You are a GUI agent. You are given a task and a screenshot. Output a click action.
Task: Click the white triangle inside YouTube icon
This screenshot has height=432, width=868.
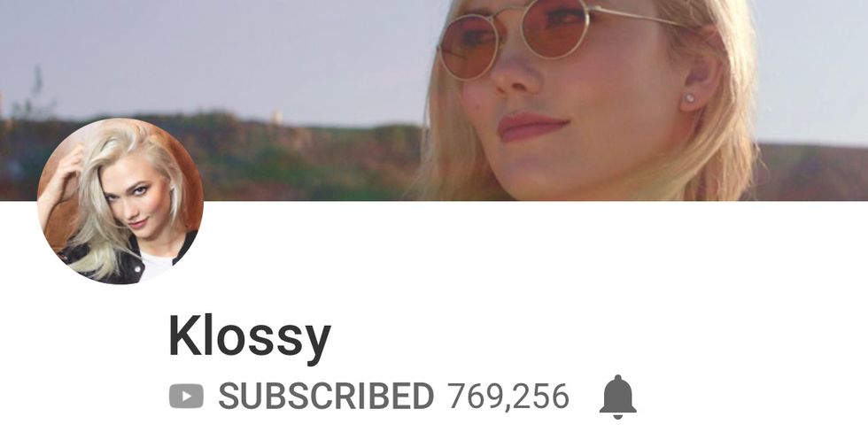[187, 396]
